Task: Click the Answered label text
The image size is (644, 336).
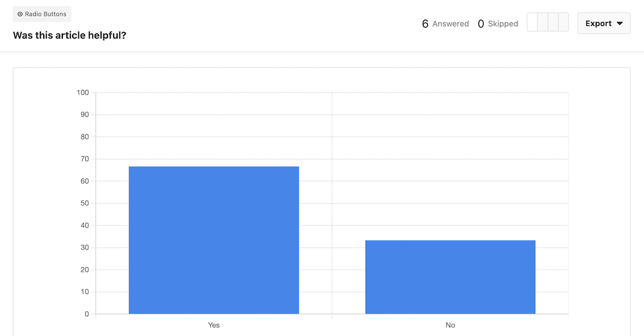Action: (x=451, y=24)
